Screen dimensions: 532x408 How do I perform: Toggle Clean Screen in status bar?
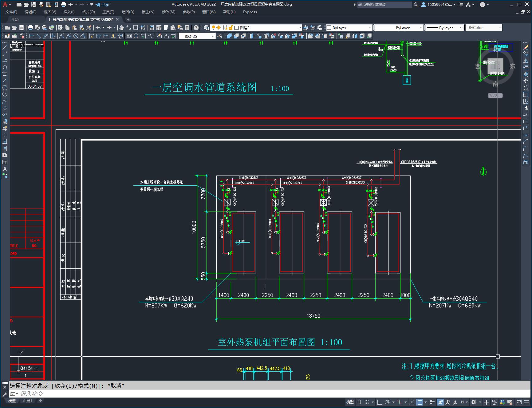click(x=519, y=402)
